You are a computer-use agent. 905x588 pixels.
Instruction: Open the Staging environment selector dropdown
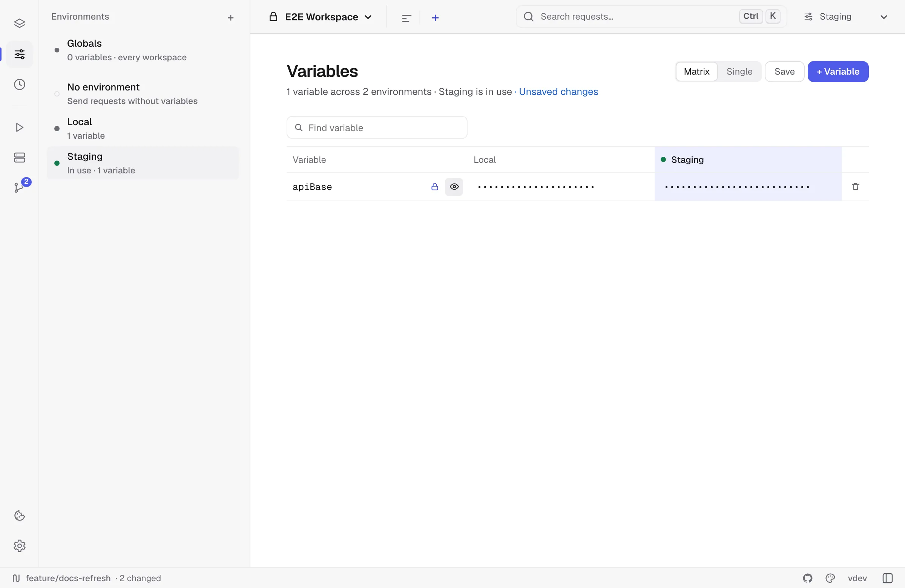click(x=846, y=17)
